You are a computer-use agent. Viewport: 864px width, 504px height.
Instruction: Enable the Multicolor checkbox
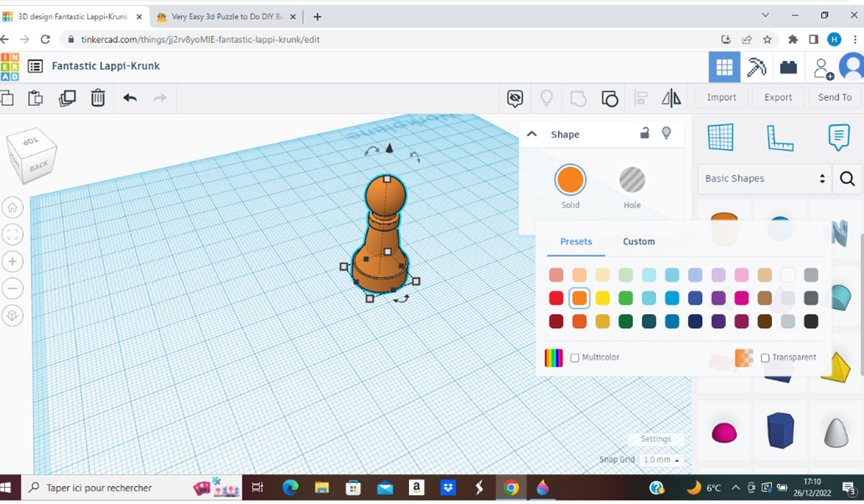point(575,357)
